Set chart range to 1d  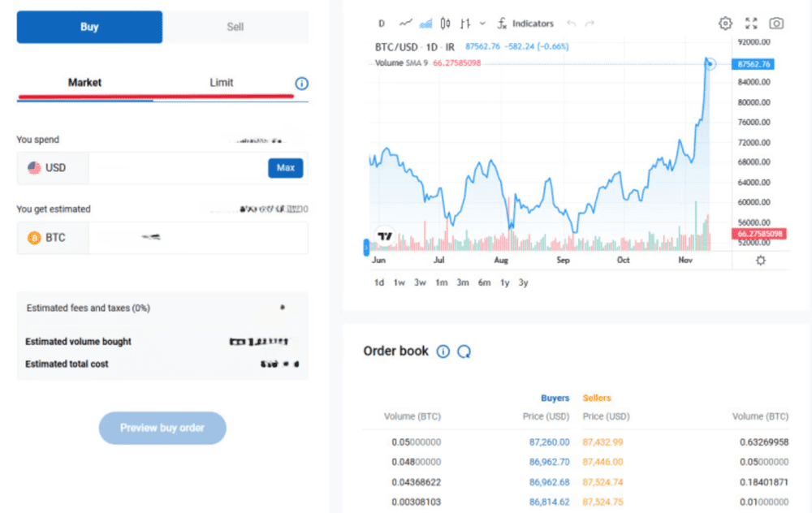pos(379,282)
